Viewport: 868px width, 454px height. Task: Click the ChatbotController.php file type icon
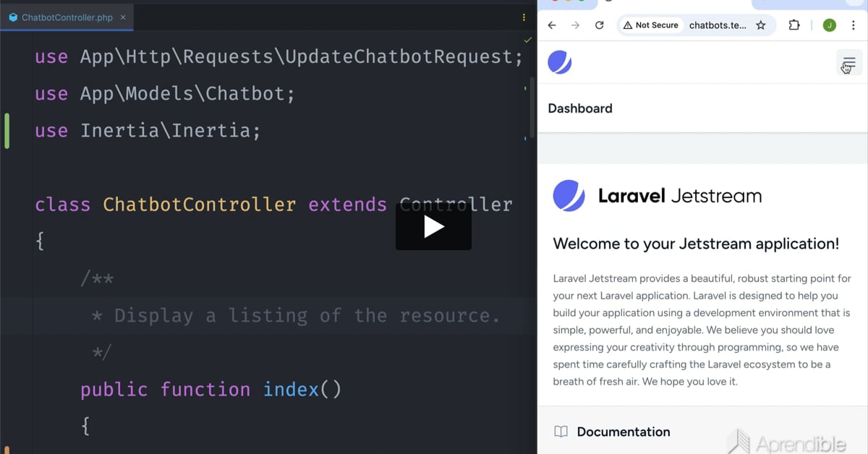point(13,17)
